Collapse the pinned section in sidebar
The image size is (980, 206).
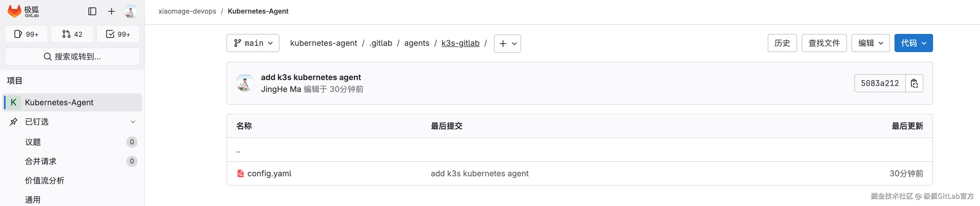coord(133,122)
